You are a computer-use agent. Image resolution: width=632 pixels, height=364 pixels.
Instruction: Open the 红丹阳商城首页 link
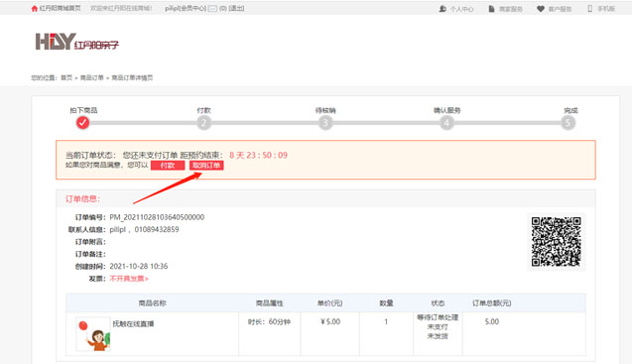click(x=60, y=9)
